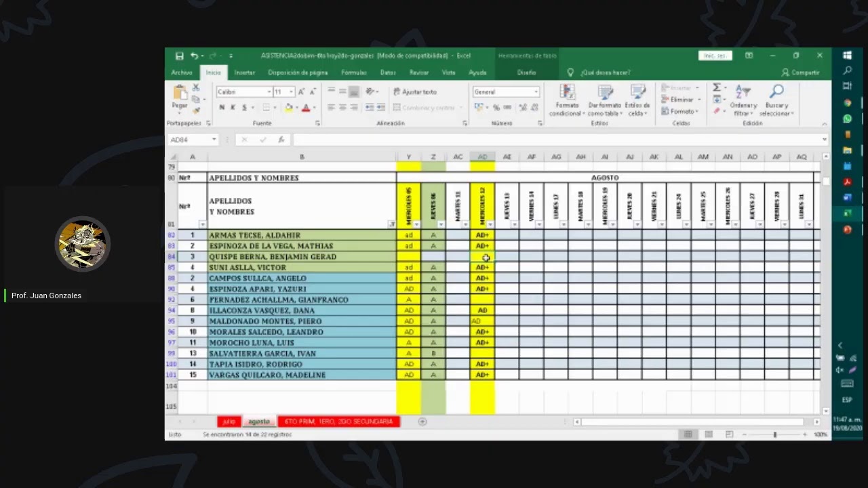Cut the selection with the scissors icon
Screen dimensions: 868x488
pyautogui.click(x=196, y=88)
